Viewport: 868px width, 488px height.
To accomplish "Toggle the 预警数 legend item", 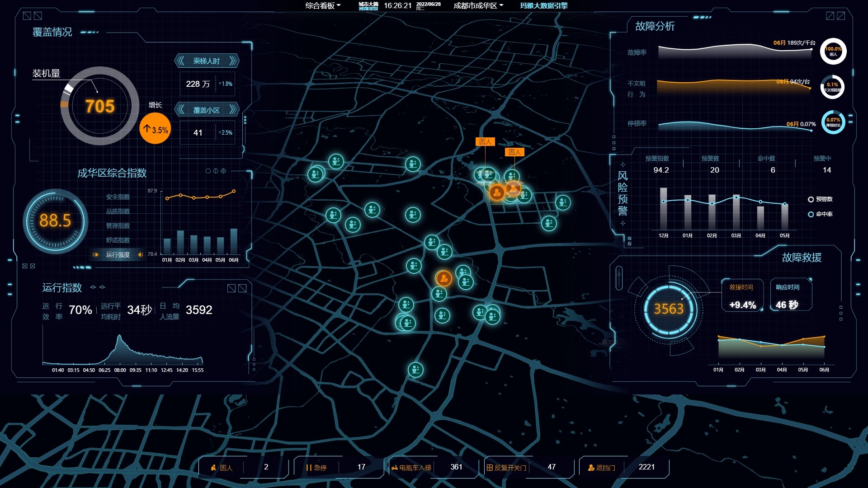I will coord(821,199).
